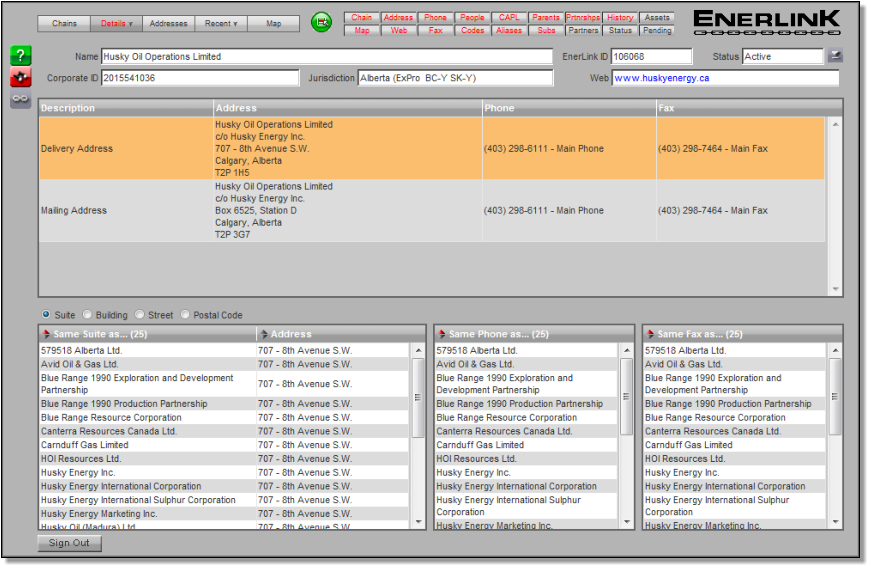Click the red Map button in grid
871x569 pixels.
(362, 30)
